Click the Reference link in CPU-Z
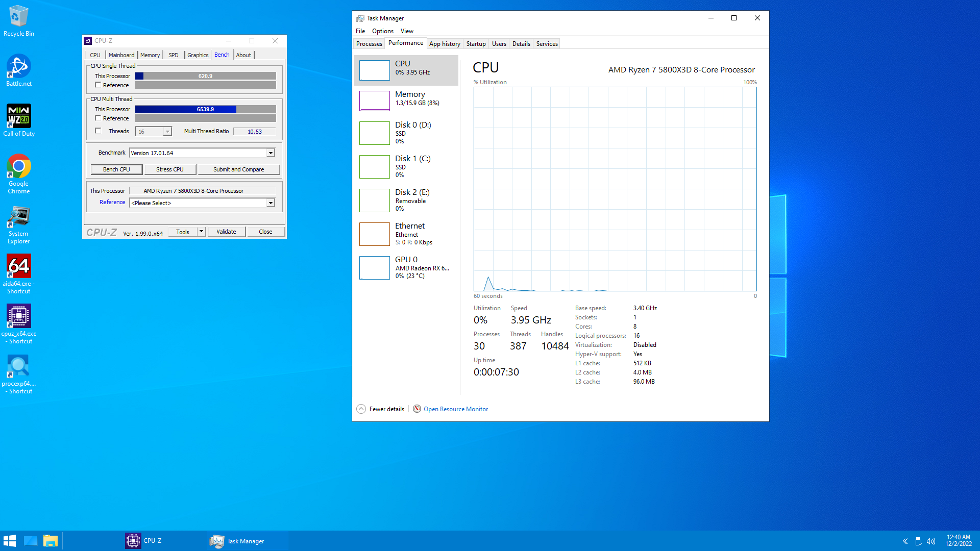The width and height of the screenshot is (980, 551). [x=112, y=202]
